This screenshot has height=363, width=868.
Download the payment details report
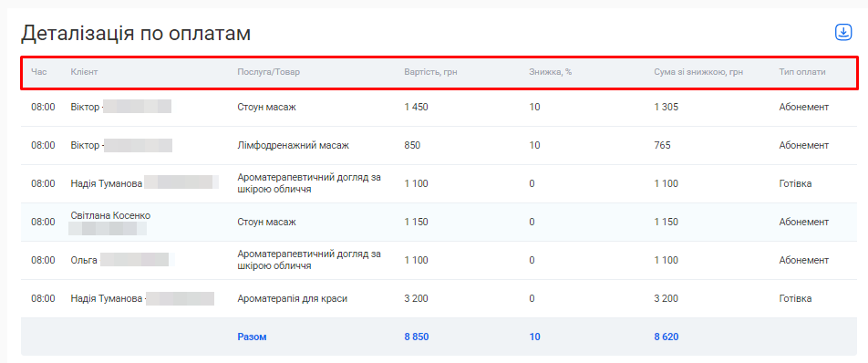tap(843, 33)
